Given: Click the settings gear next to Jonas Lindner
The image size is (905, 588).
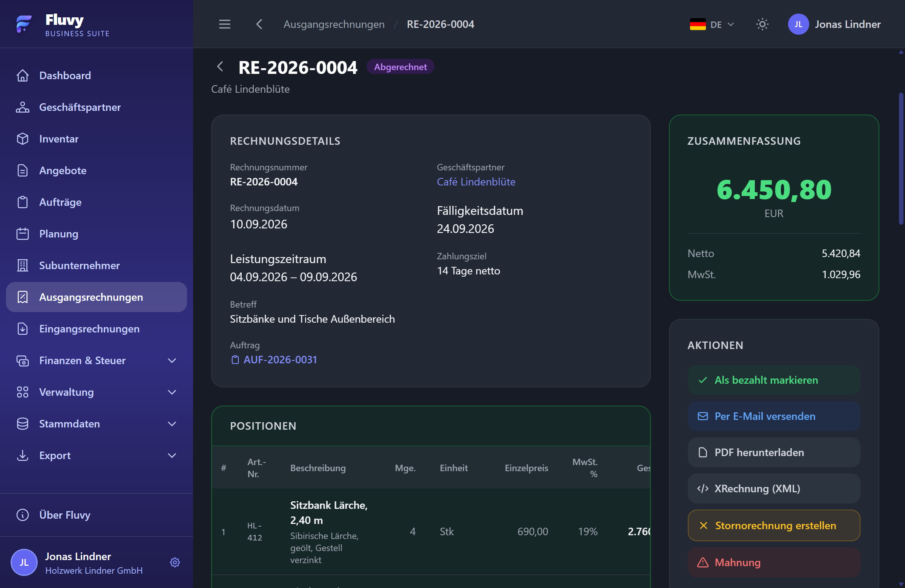Looking at the screenshot, I should 175,562.
